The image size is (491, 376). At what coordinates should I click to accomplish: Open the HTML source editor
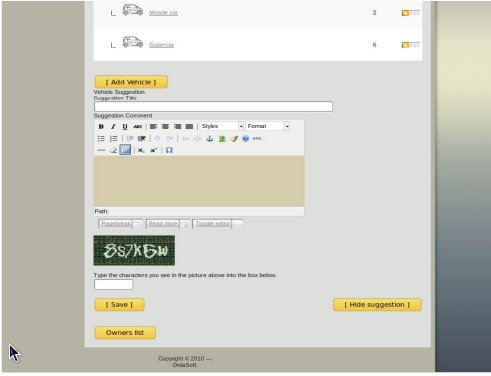pos(257,139)
